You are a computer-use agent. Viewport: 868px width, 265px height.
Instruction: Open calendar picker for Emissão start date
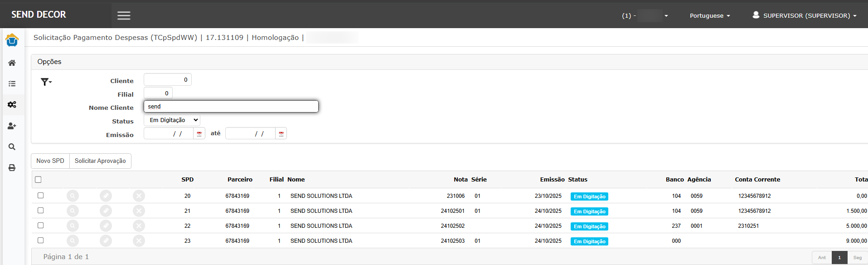click(199, 133)
